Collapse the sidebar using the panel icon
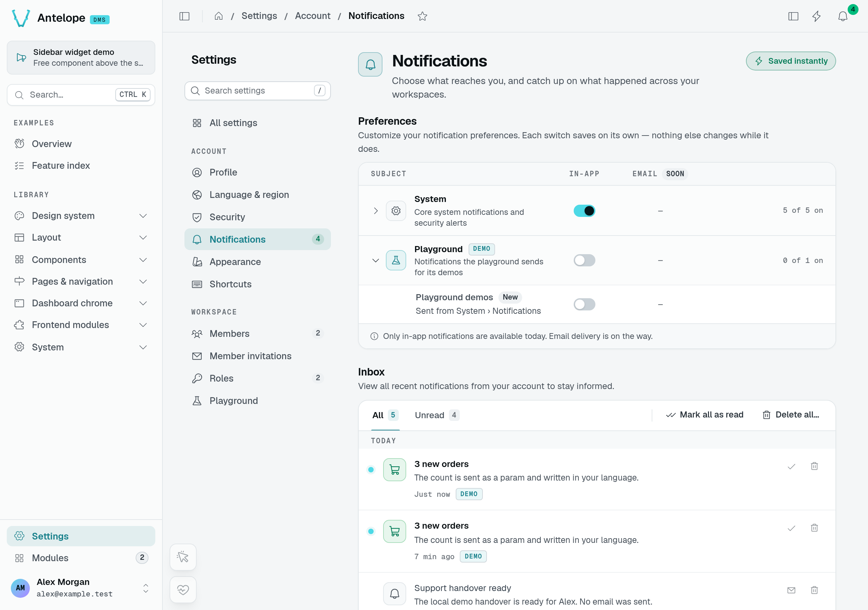The height and width of the screenshot is (610, 868). pos(184,16)
